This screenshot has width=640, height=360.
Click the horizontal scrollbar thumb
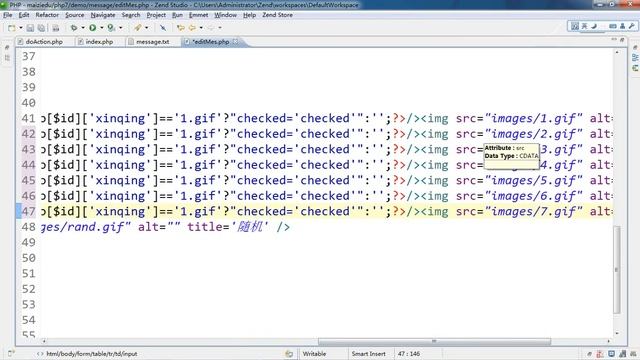pyautogui.click(x=434, y=341)
